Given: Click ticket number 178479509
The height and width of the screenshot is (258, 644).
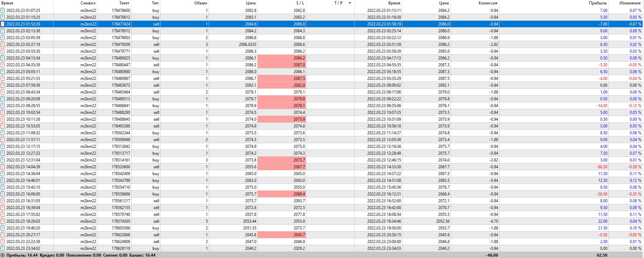Looking at the screenshot, I should (x=121, y=45).
